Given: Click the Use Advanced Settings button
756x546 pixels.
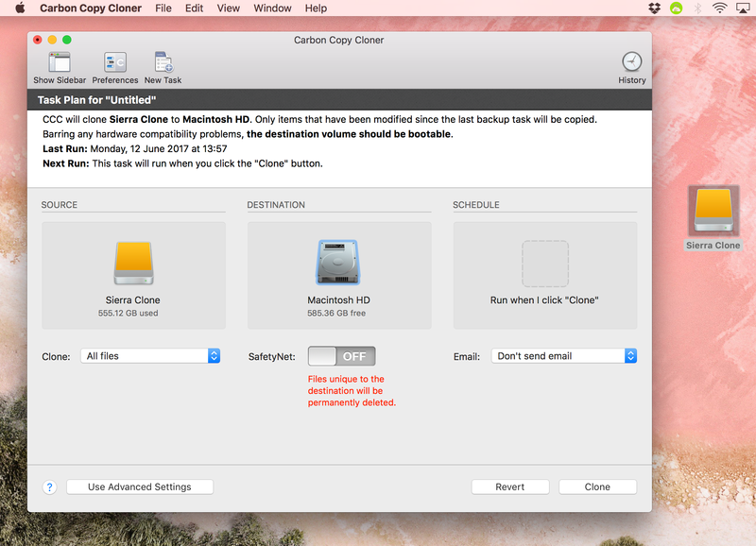Looking at the screenshot, I should (x=140, y=486).
